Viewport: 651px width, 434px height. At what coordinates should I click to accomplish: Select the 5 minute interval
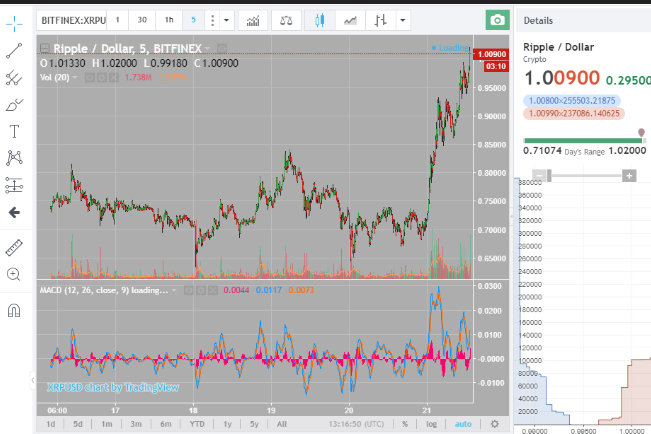(x=193, y=20)
